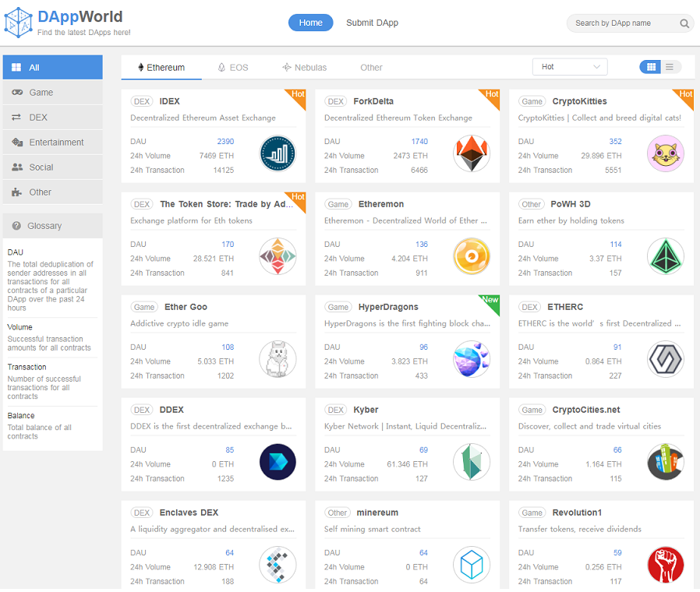Image resolution: width=700 pixels, height=592 pixels.
Task: Click the Other tag on minereum card
Action: [x=337, y=513]
